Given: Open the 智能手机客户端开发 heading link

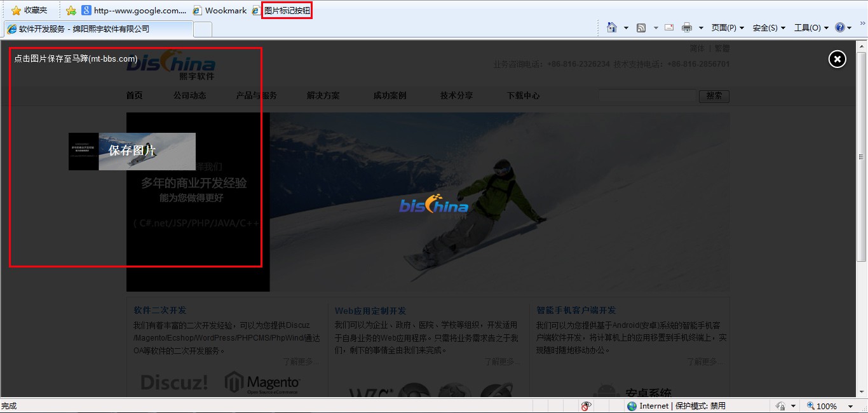Looking at the screenshot, I should point(576,310).
